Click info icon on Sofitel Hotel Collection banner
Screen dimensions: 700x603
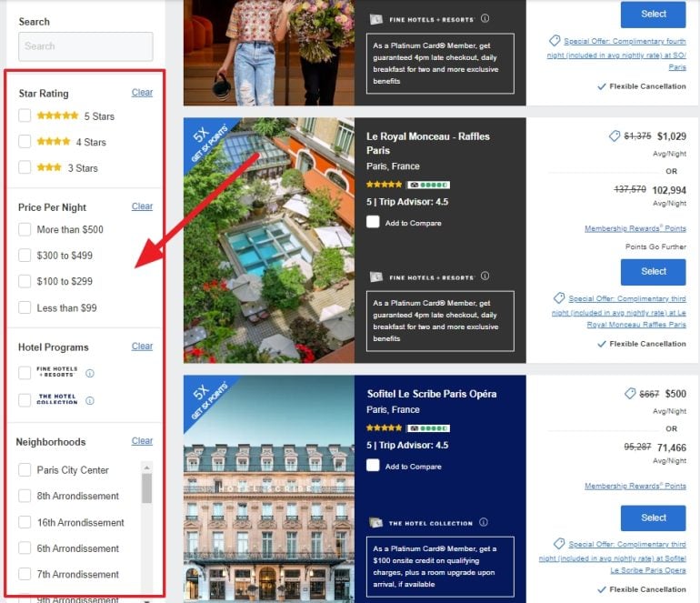(484, 523)
